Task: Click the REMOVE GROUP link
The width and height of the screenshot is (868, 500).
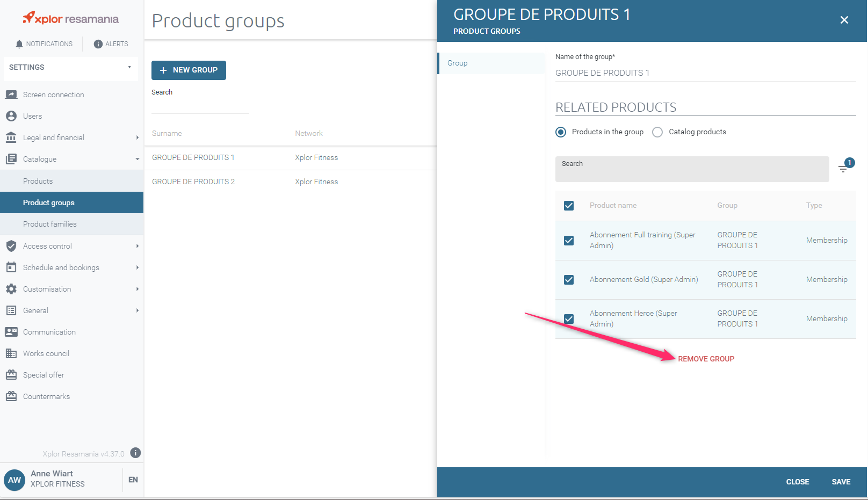Action: point(706,359)
